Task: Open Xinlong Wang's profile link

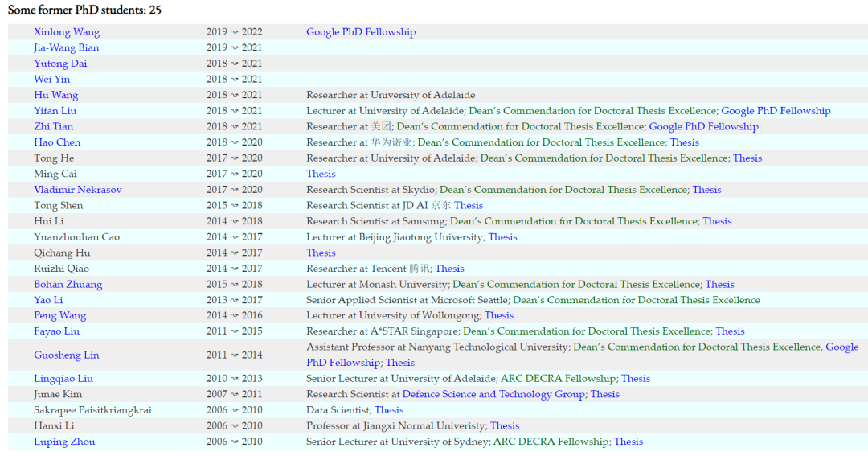Action: tap(67, 32)
